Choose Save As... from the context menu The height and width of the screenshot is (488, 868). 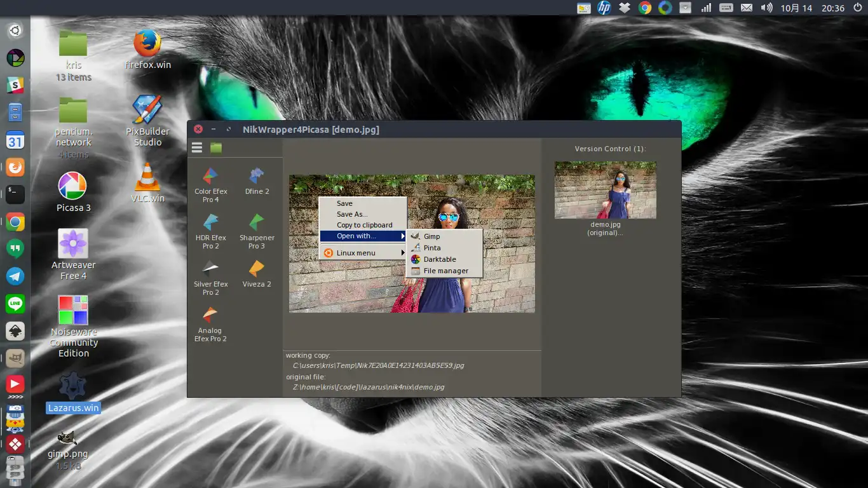tap(363, 214)
